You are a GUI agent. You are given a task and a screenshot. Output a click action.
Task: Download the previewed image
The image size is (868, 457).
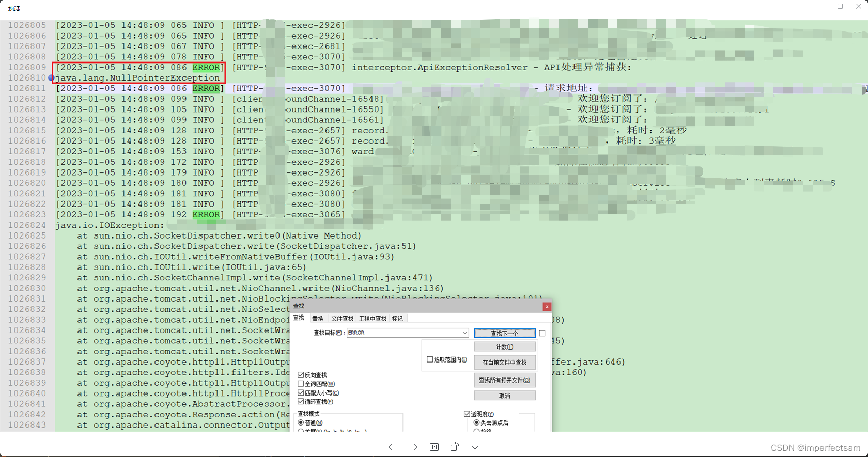(475, 447)
